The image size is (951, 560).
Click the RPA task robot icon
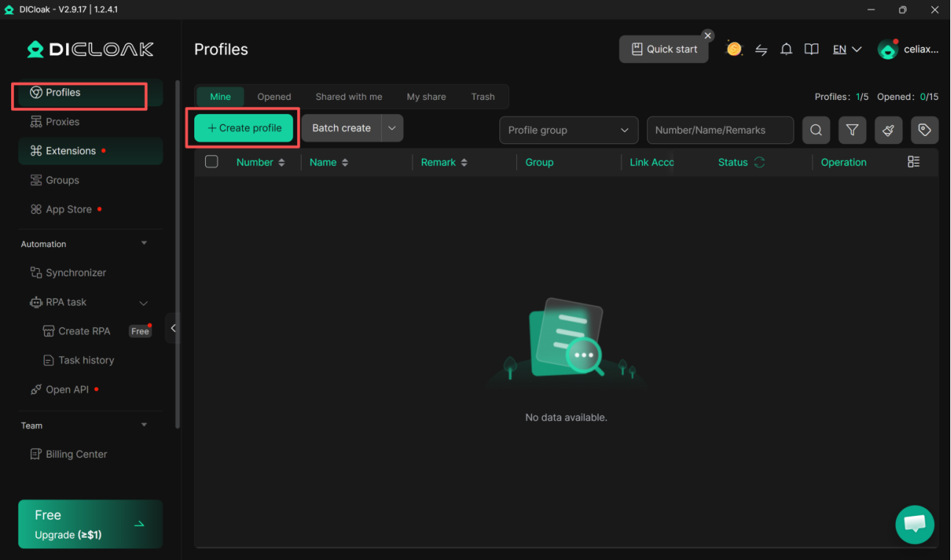click(x=36, y=302)
